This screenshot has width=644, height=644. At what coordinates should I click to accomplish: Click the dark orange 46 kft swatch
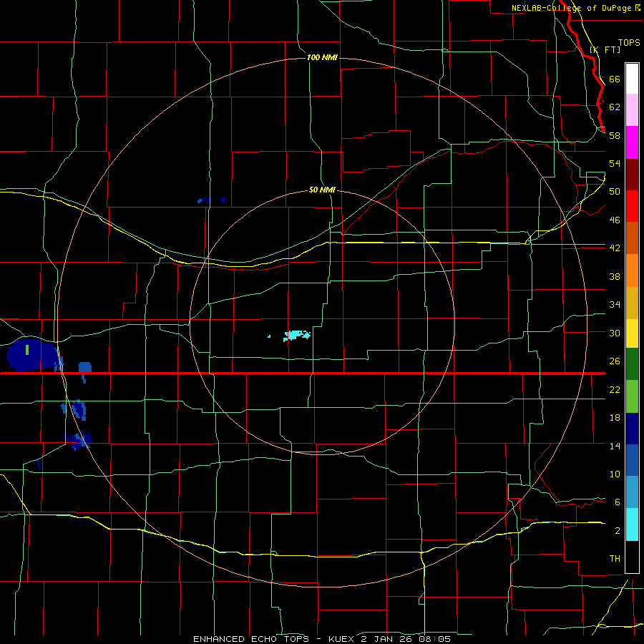tap(632, 238)
